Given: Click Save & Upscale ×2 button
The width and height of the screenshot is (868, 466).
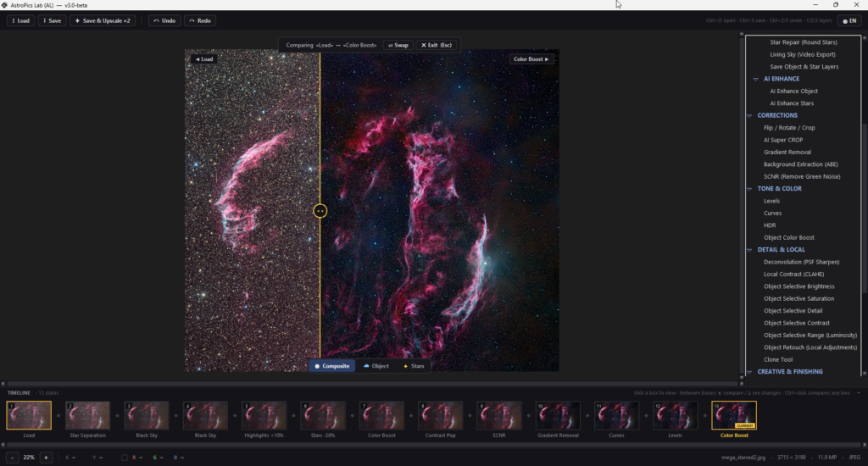Looking at the screenshot, I should (x=103, y=20).
